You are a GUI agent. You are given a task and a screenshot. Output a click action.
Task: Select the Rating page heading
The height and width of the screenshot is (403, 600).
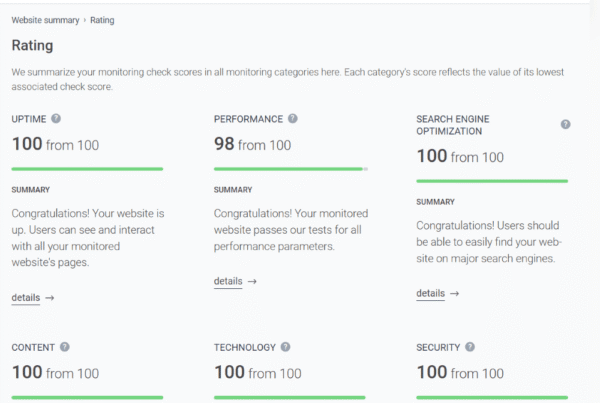[x=33, y=46]
